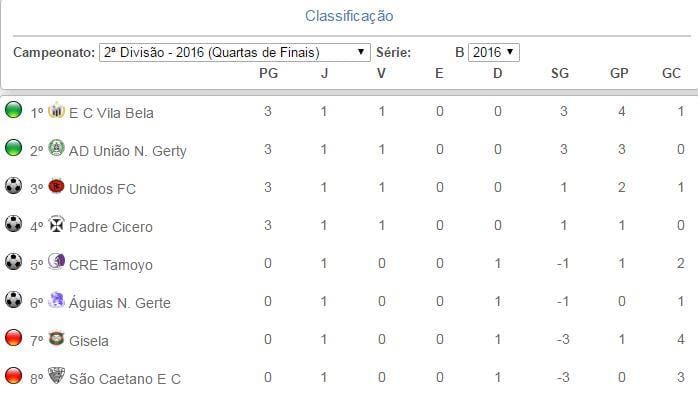The image size is (698, 406).
Task: Click the E C Vila Bela team name
Action: pyautogui.click(x=111, y=113)
